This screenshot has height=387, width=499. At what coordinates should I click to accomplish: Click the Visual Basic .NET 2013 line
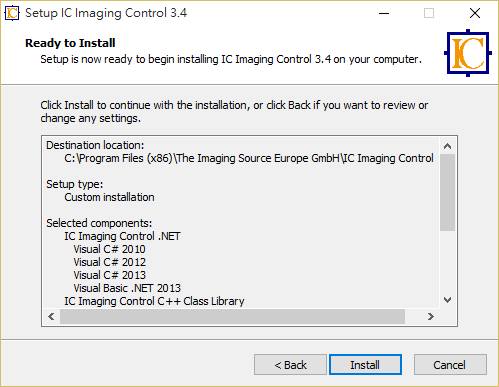pyautogui.click(x=127, y=288)
